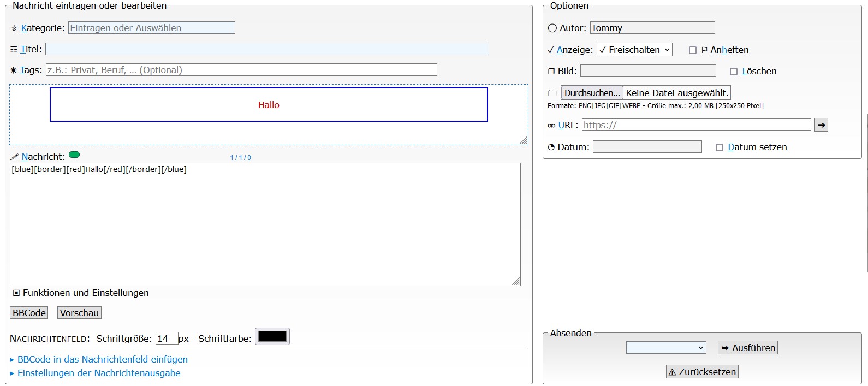Enable the Anheften checkbox

[x=693, y=50]
